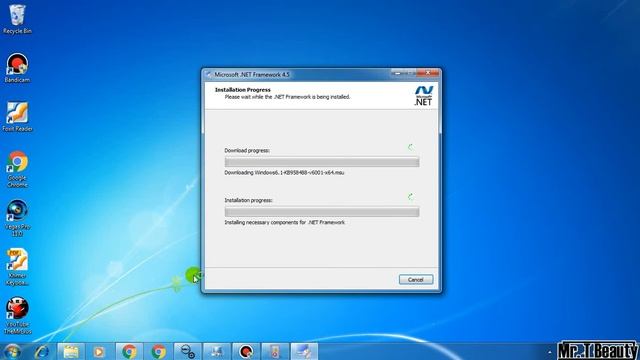This screenshot has height=360, width=640.
Task: Click the 'Installation Progress' heading
Action: 242,90
